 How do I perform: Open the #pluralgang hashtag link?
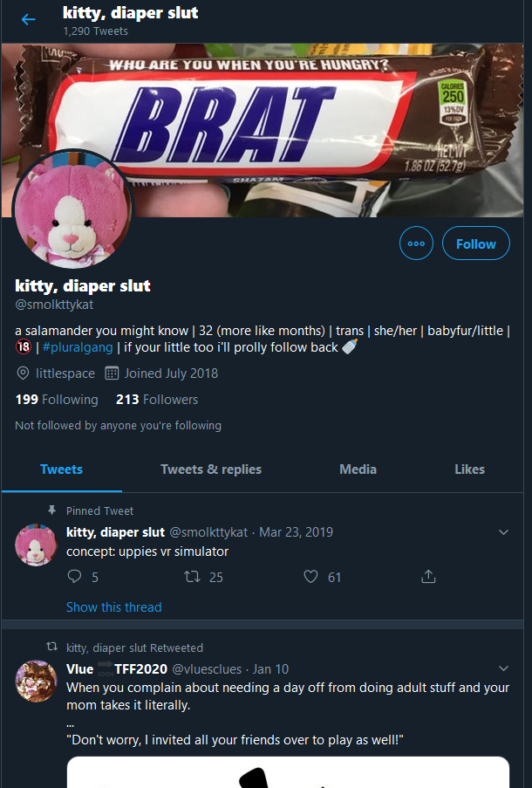78,347
